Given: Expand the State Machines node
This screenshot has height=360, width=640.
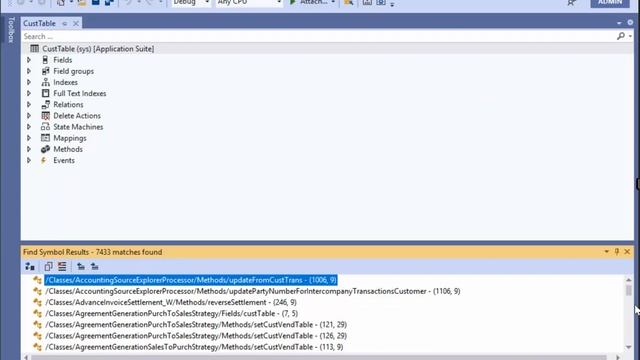Looking at the screenshot, I should click(29, 127).
